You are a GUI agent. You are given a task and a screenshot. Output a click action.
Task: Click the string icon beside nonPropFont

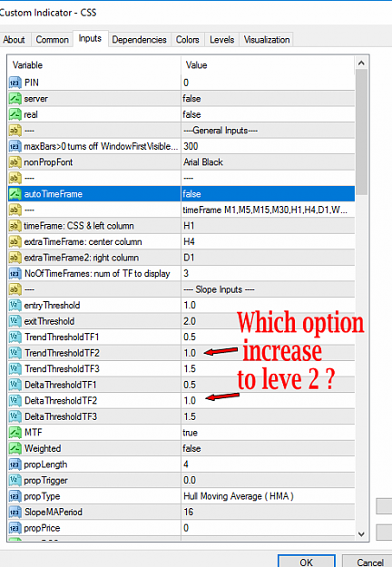pos(15,162)
